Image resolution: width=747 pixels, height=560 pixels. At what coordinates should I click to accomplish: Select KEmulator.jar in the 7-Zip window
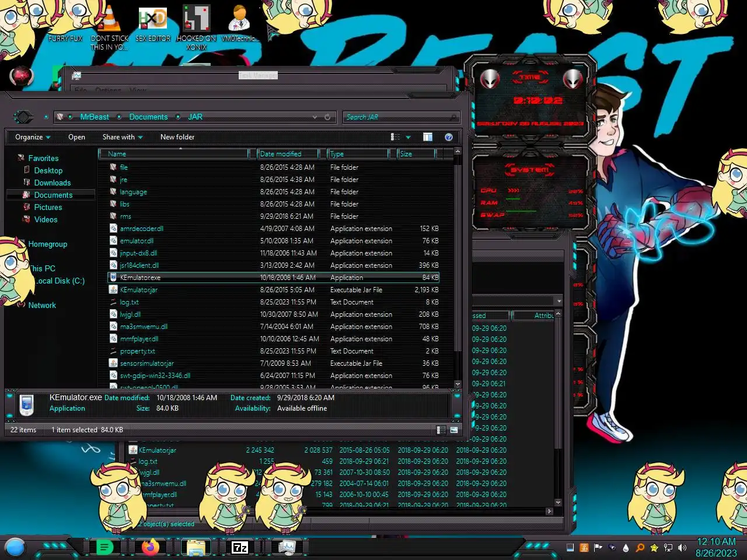158,450
